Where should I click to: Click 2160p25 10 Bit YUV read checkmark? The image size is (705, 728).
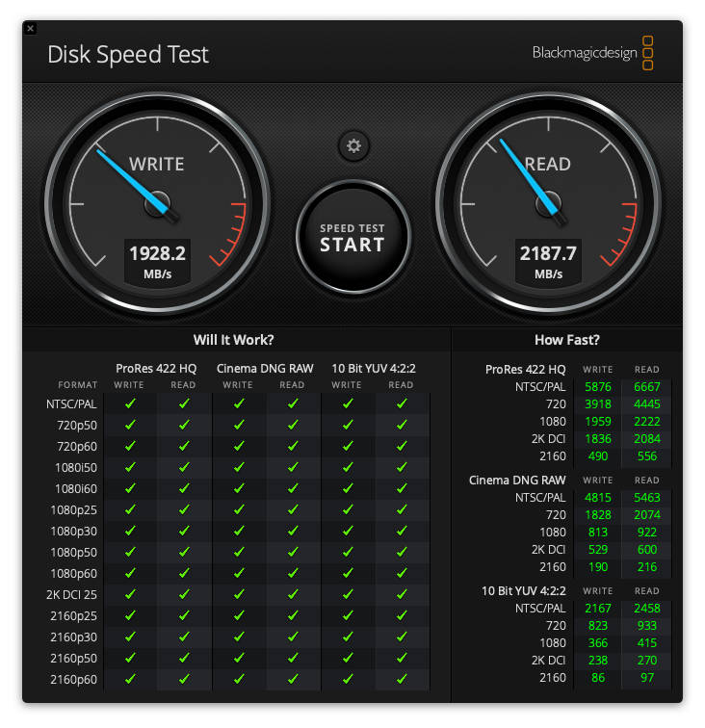[x=402, y=615]
